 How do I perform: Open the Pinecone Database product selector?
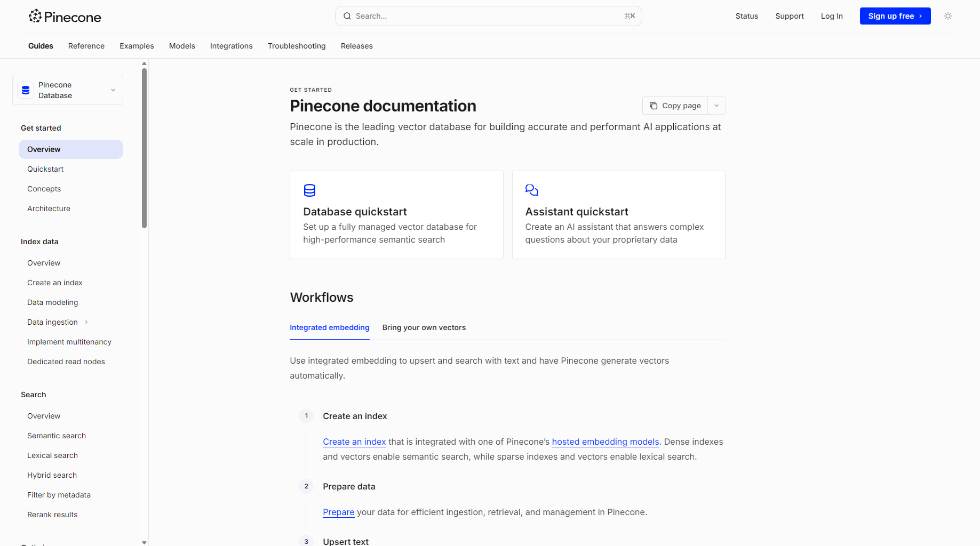point(68,90)
